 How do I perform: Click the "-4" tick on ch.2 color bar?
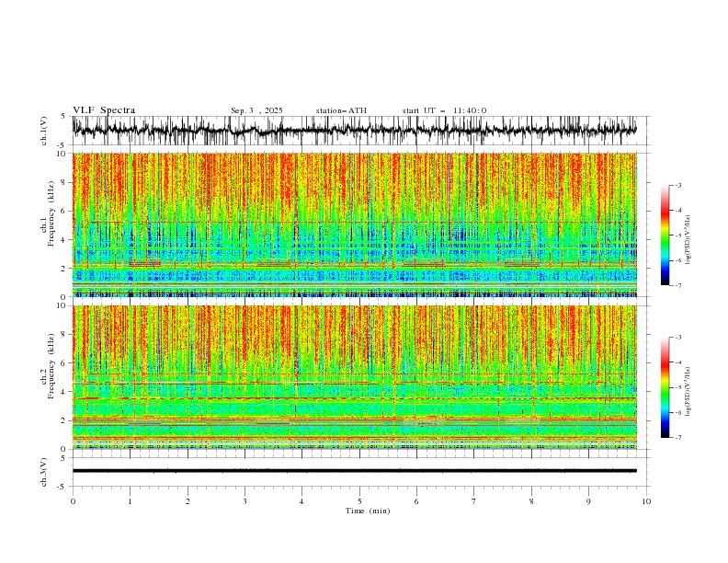pyautogui.click(x=678, y=362)
